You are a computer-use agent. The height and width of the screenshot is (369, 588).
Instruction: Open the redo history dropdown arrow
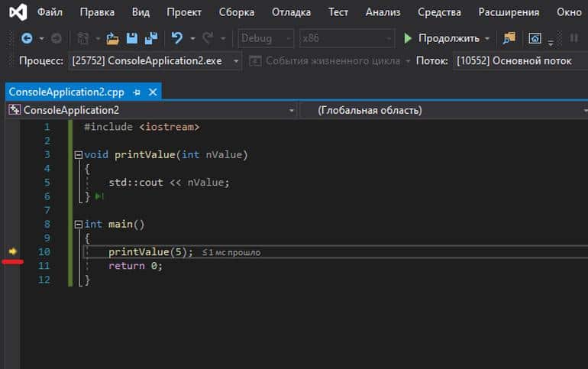coord(223,39)
